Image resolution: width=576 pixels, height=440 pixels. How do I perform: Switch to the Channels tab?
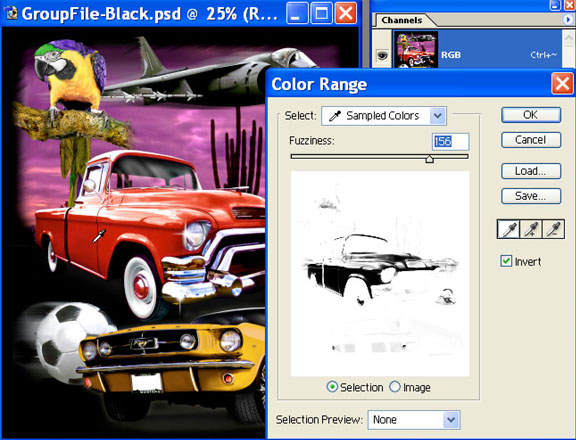(x=402, y=20)
